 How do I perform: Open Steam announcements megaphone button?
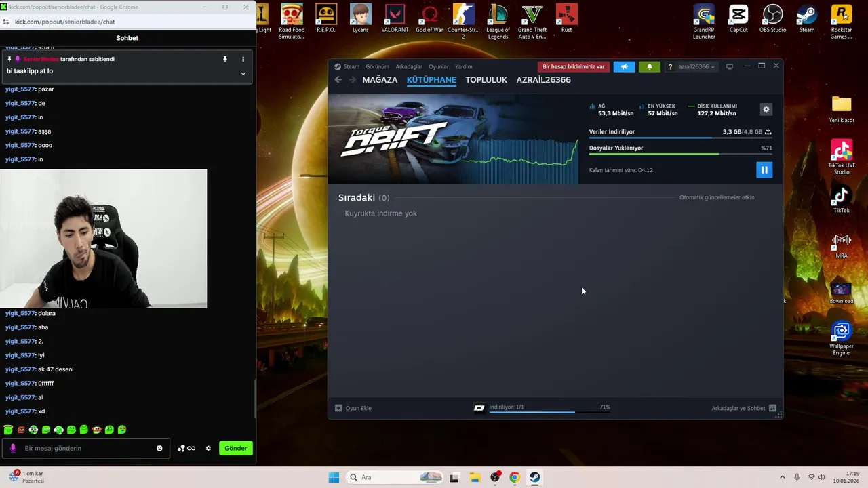point(624,66)
